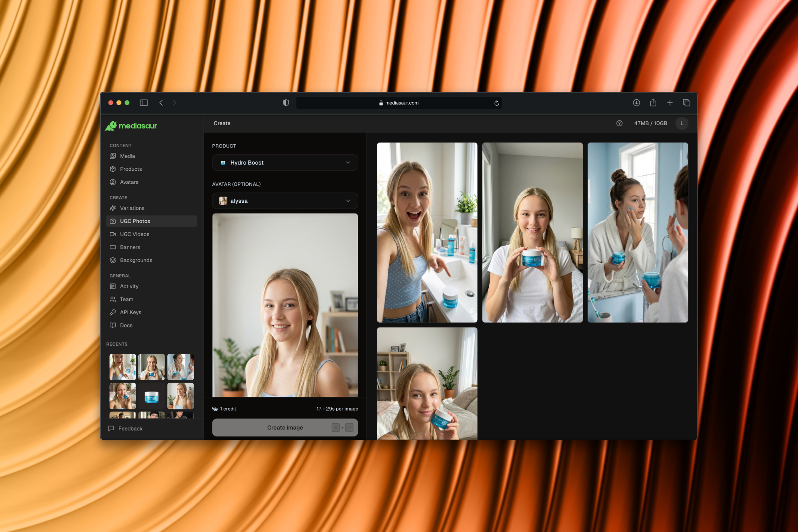Click the privacy shield icon

286,103
